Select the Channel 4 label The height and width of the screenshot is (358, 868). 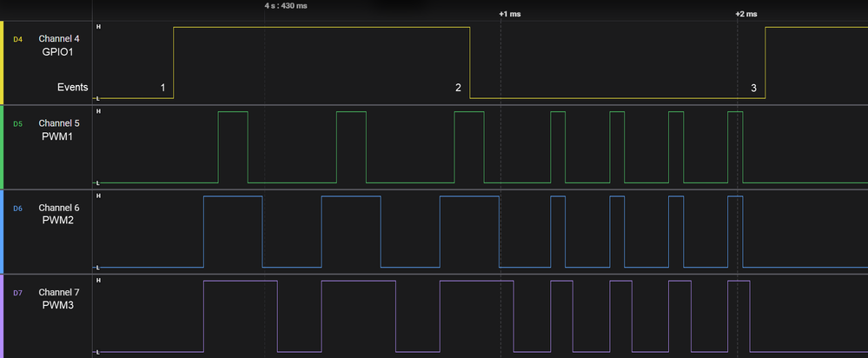click(x=59, y=39)
